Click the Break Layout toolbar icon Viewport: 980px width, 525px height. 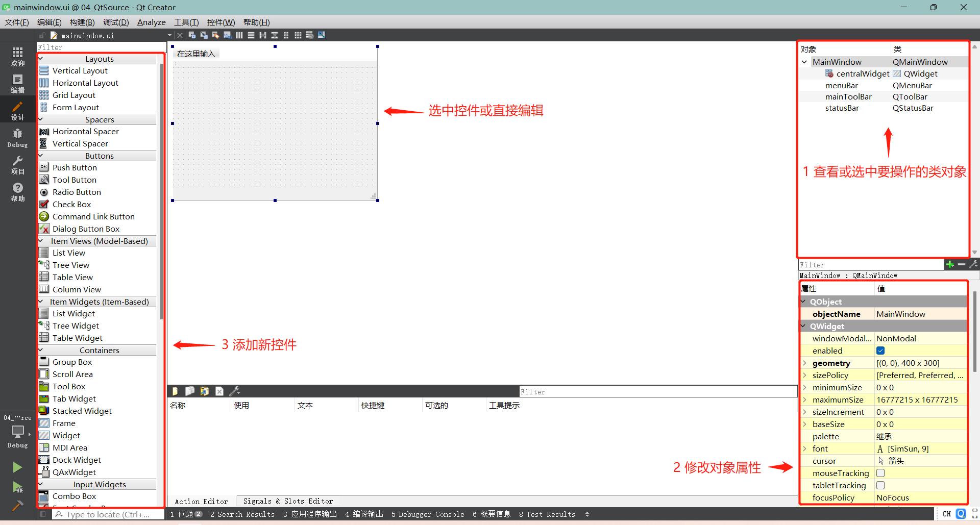(309, 35)
